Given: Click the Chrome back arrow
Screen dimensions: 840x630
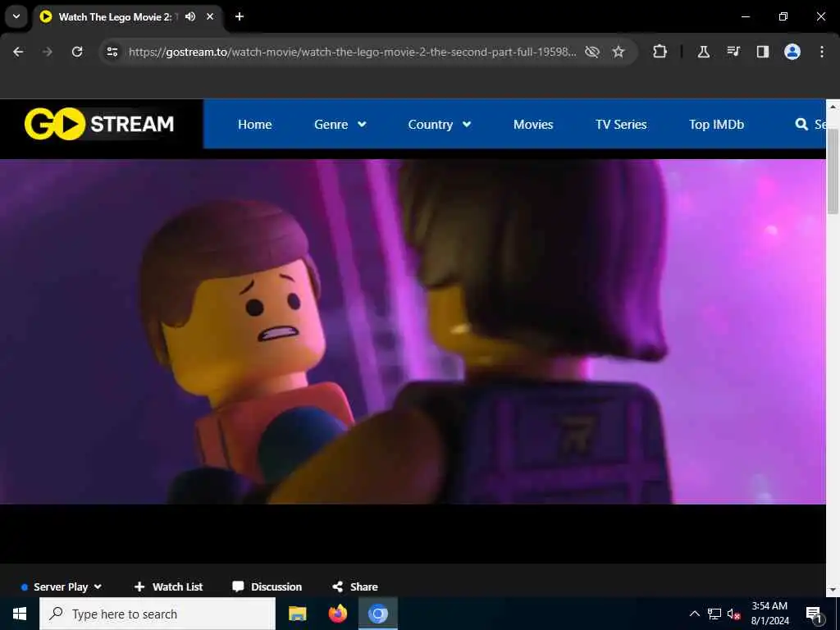Looking at the screenshot, I should pyautogui.click(x=18, y=52).
